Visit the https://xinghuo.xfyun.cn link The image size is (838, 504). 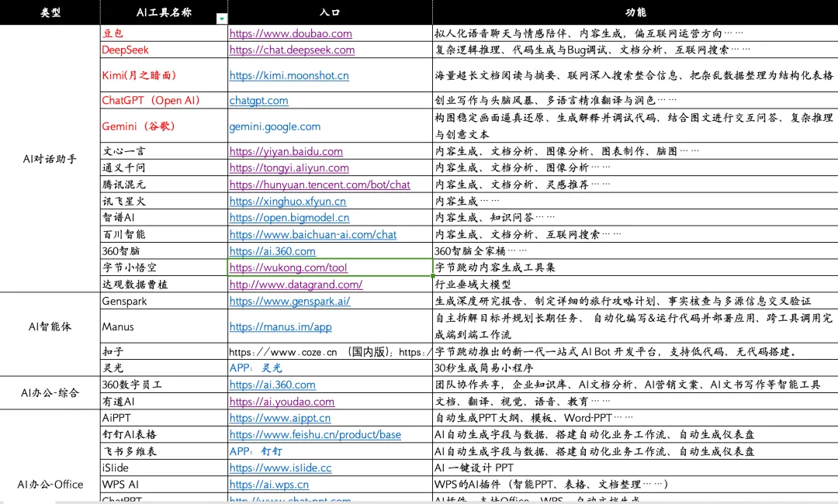coord(288,202)
